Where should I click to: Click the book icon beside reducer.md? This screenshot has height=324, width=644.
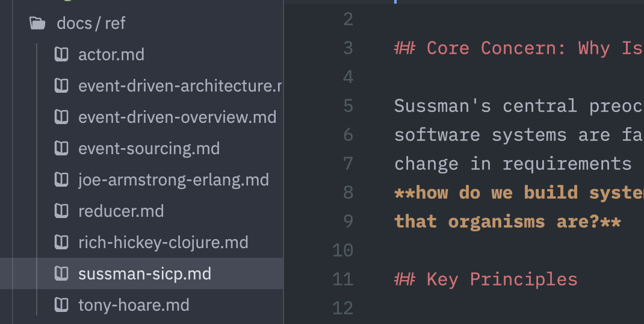click(x=61, y=211)
